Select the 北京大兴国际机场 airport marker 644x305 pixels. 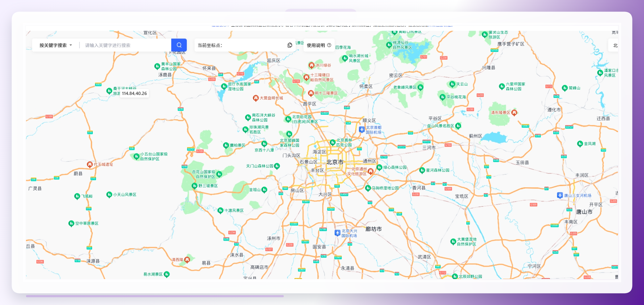pos(337,233)
